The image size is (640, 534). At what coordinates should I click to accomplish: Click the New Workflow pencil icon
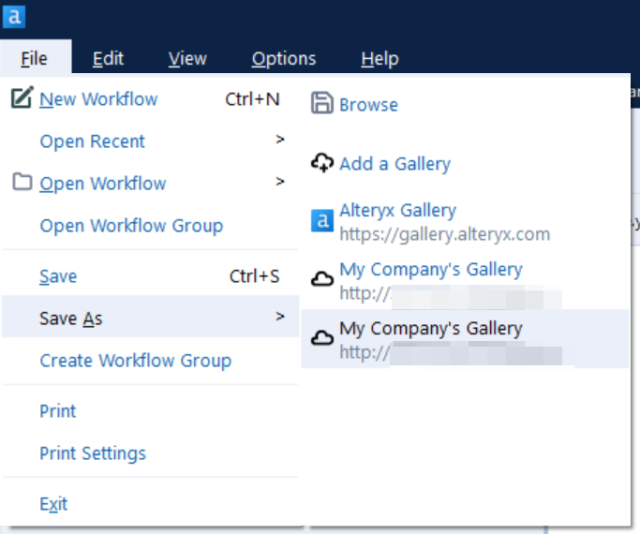[x=22, y=98]
